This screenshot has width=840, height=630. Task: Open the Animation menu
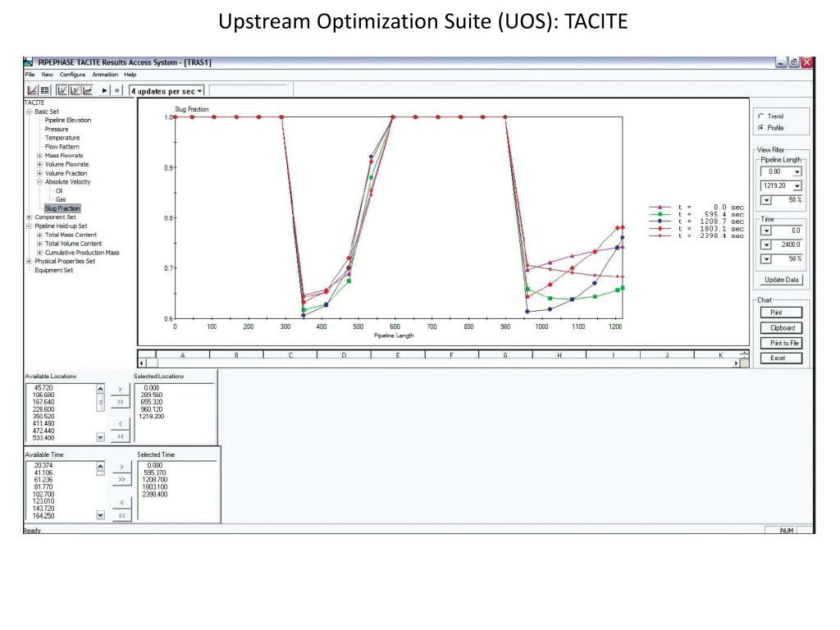coord(105,75)
